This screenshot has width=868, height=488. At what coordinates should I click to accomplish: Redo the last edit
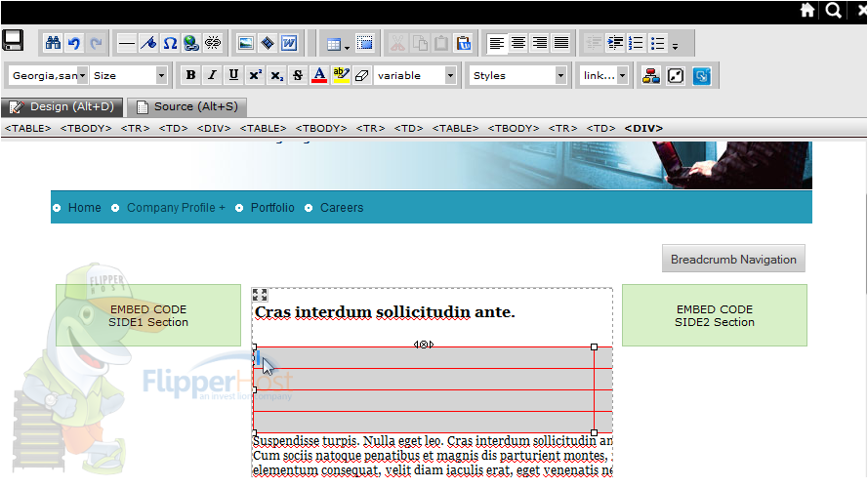(x=96, y=43)
